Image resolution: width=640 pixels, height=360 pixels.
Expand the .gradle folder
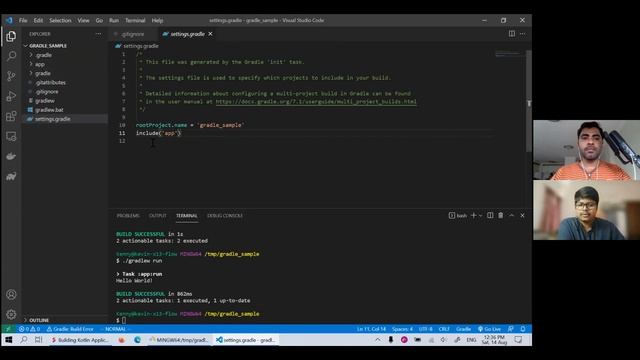pyautogui.click(x=40, y=55)
